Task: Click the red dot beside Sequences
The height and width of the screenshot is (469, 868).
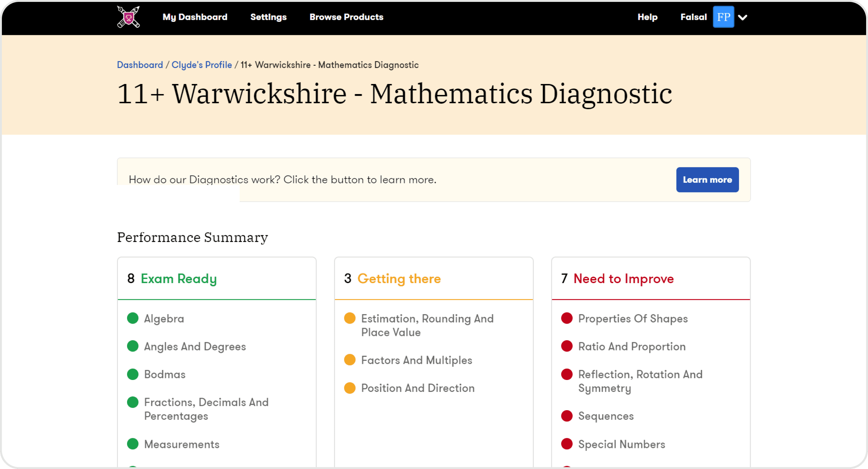Action: (567, 416)
